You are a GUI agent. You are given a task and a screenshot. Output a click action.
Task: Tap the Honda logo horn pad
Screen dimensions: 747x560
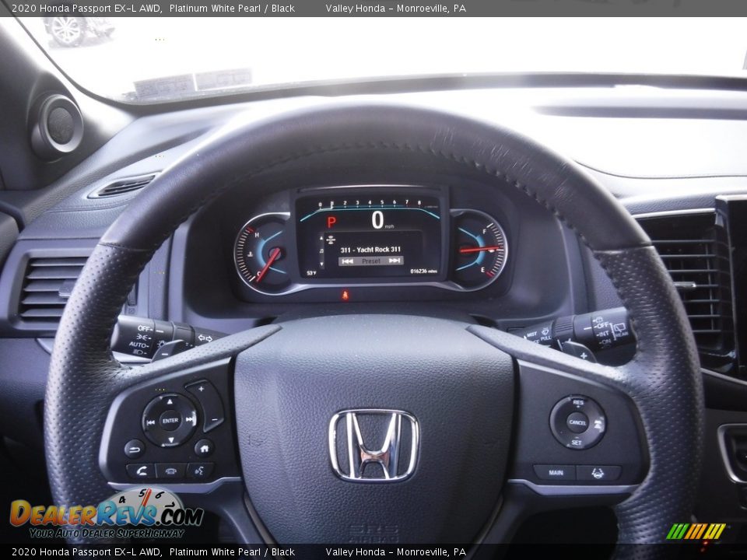(x=374, y=445)
